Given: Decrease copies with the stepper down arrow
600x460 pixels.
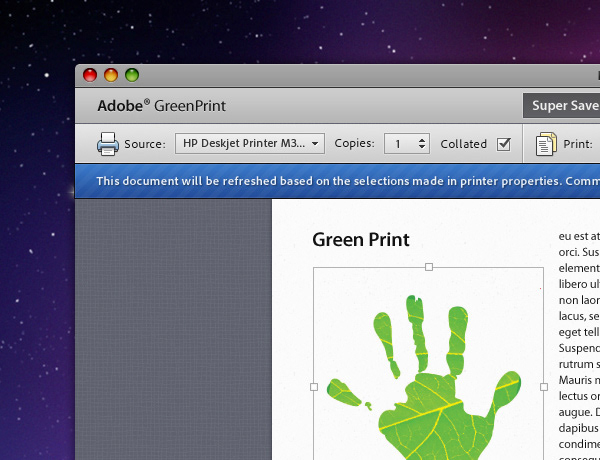Looking at the screenshot, I should (422, 147).
